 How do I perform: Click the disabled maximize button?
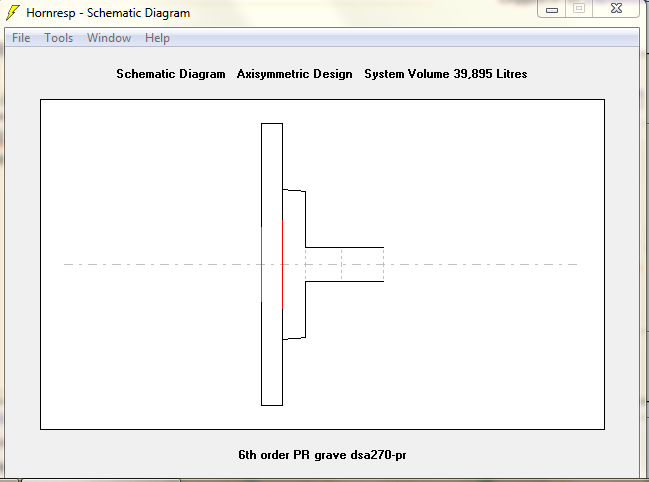click(579, 9)
